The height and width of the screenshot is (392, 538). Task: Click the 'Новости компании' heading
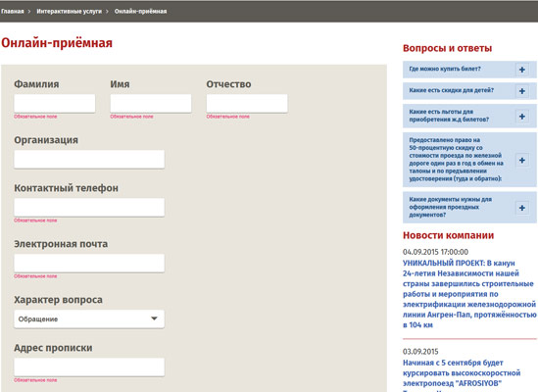coord(448,235)
